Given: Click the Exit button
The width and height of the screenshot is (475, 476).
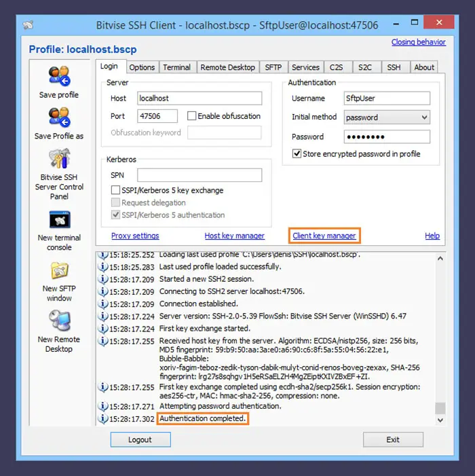Looking at the screenshot, I should 393,439.
